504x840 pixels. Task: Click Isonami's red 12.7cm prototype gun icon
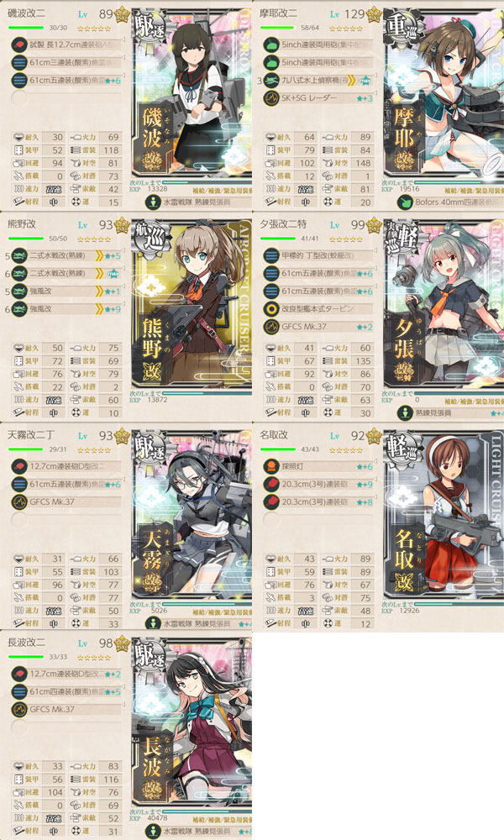point(19,45)
